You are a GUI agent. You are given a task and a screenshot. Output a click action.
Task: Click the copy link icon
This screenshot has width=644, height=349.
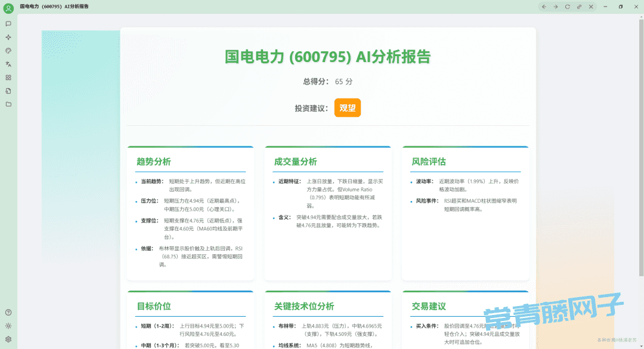point(579,7)
